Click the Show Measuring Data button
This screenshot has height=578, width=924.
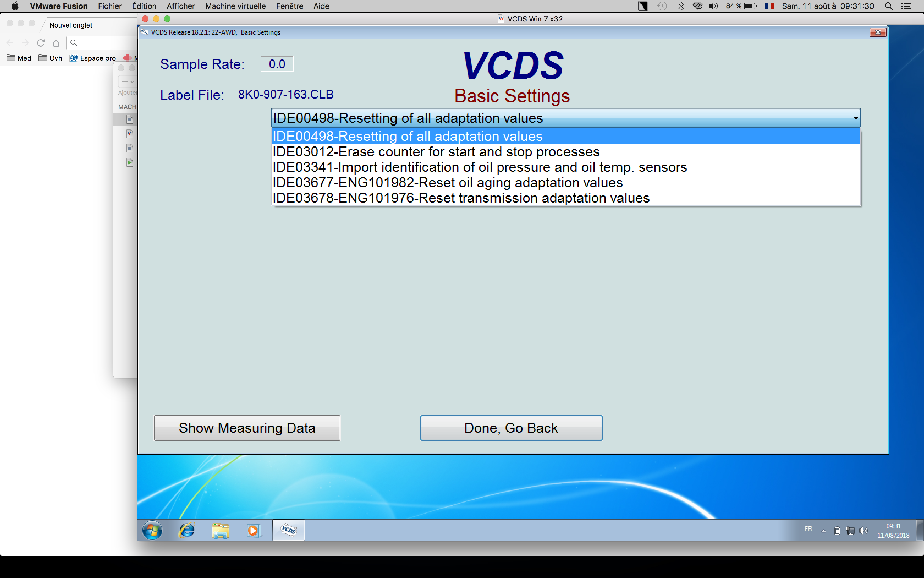[247, 428]
